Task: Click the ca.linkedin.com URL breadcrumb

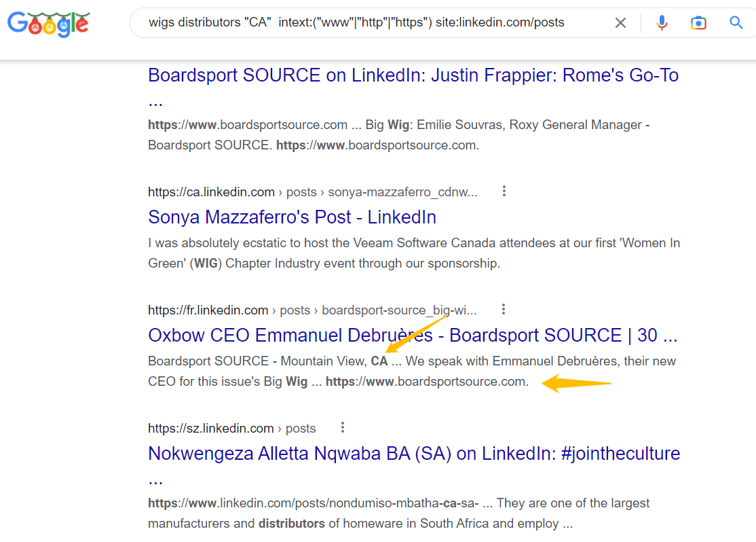Action: tap(211, 192)
